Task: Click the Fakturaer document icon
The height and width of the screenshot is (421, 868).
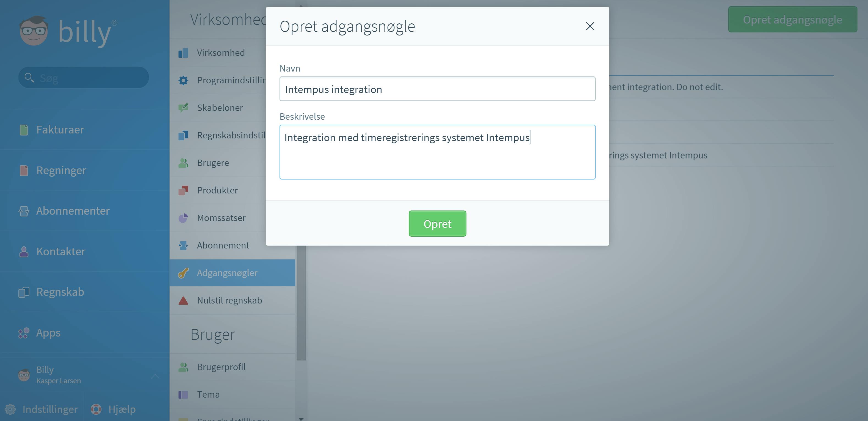Action: 24,130
